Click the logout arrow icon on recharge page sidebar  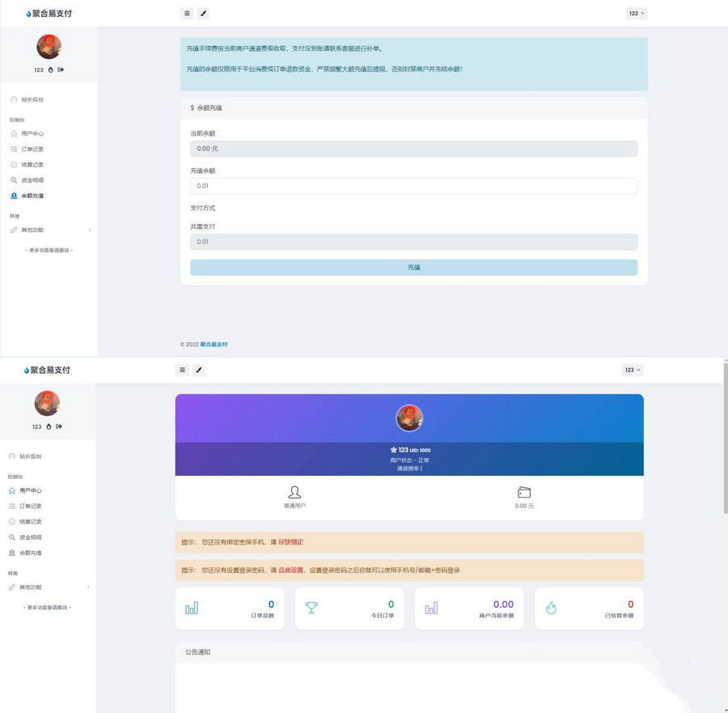tap(61, 70)
